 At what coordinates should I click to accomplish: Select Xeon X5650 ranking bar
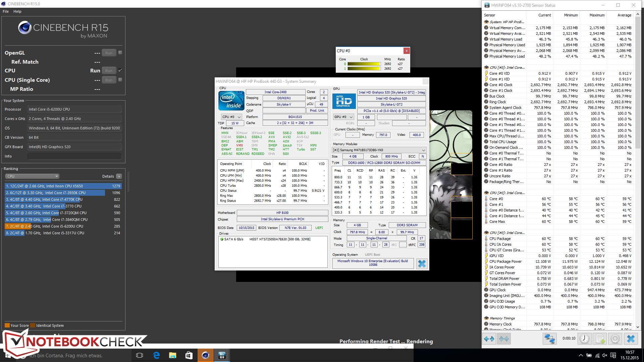pyautogui.click(x=63, y=186)
